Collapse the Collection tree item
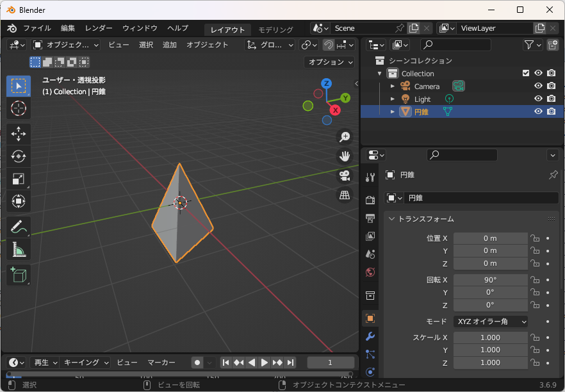The image size is (565, 392). tap(379, 74)
